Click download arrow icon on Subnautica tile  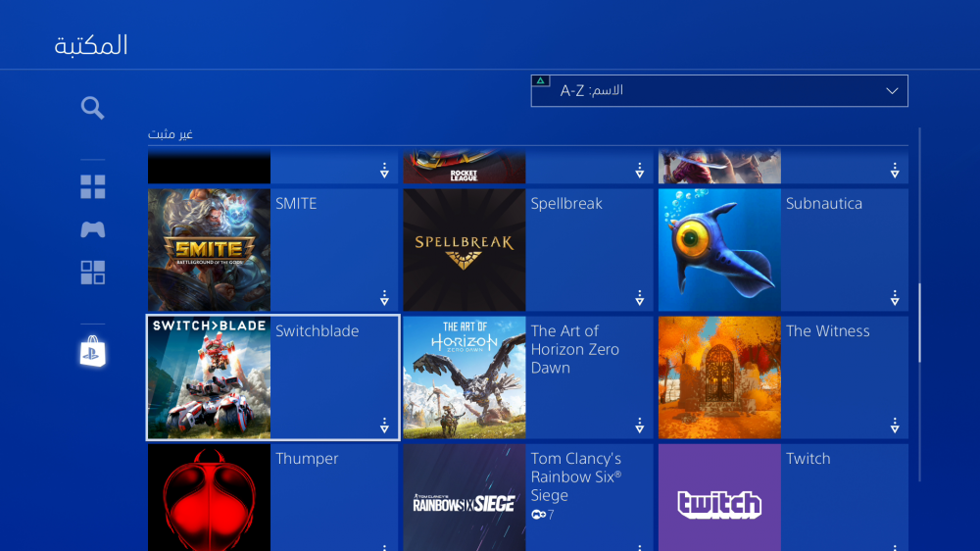pos(895,298)
